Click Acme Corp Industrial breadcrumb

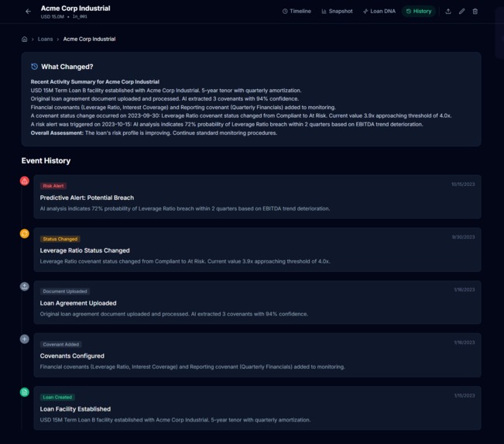(x=89, y=39)
